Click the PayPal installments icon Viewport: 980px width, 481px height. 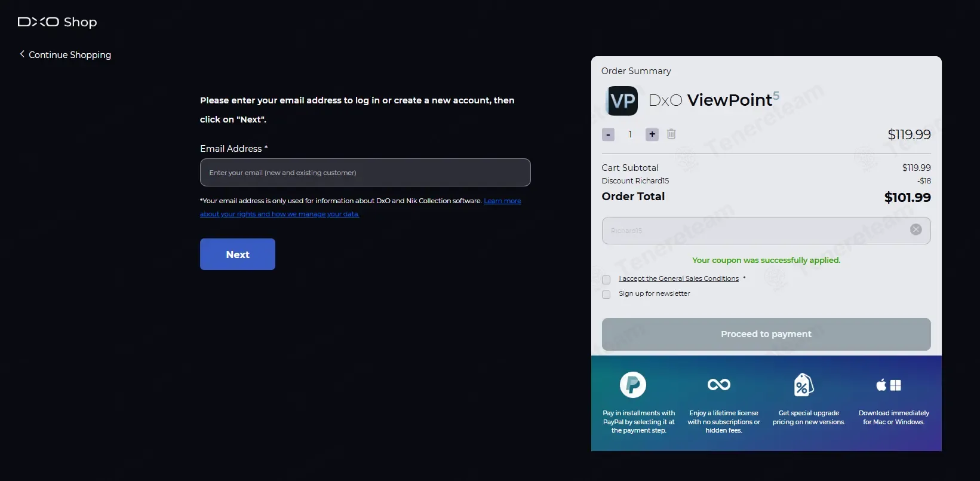tap(633, 385)
